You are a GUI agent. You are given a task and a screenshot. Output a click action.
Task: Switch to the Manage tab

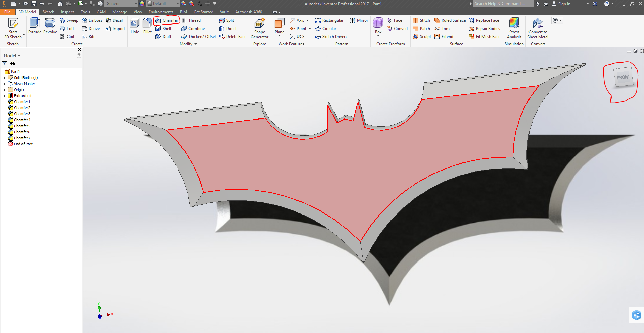(120, 12)
